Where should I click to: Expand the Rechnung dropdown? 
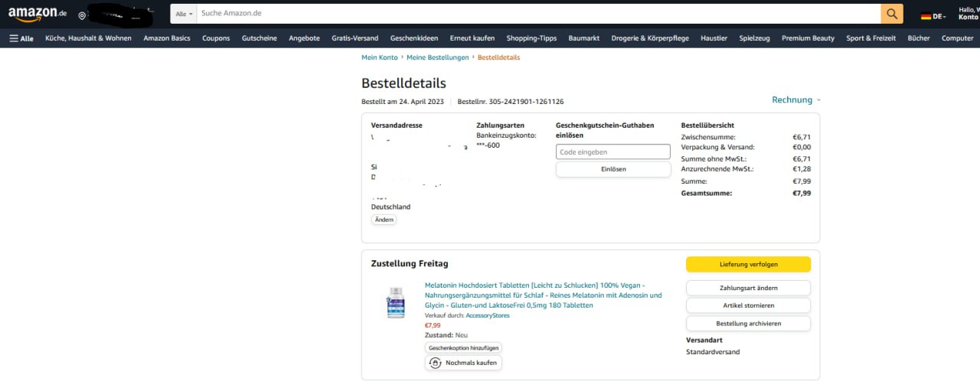point(795,100)
